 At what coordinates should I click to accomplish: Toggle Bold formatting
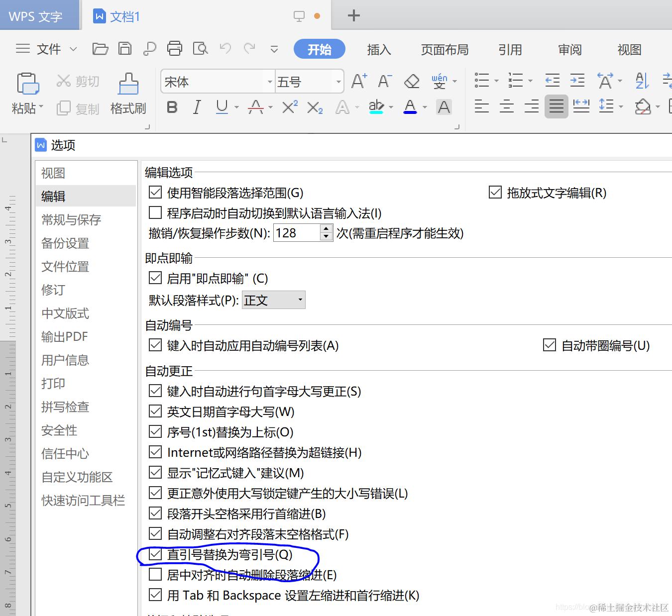pyautogui.click(x=172, y=107)
